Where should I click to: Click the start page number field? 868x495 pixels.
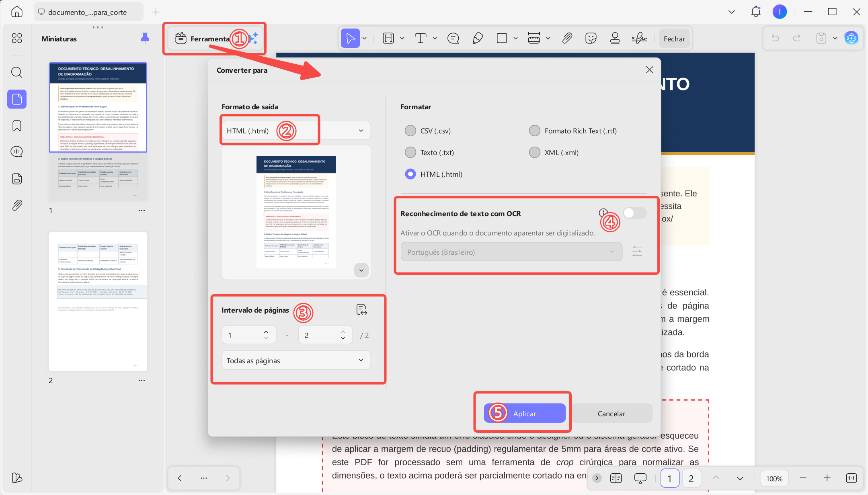248,335
